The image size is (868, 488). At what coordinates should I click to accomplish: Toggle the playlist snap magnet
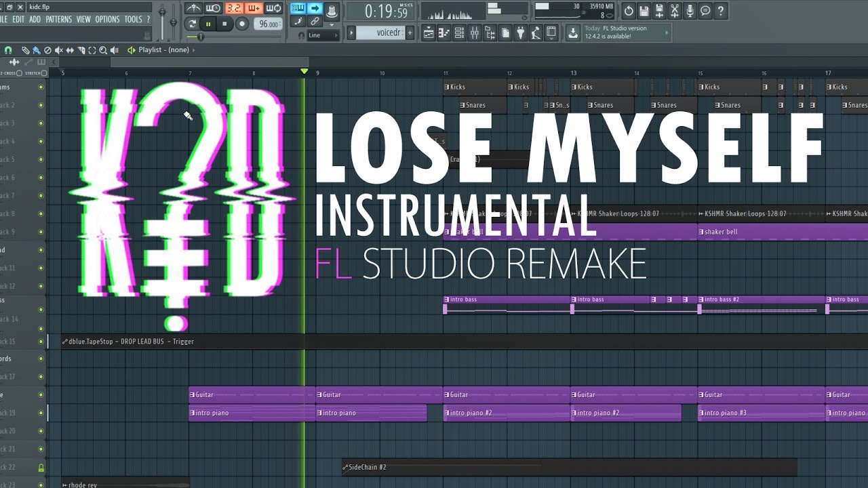pyautogui.click(x=8, y=50)
